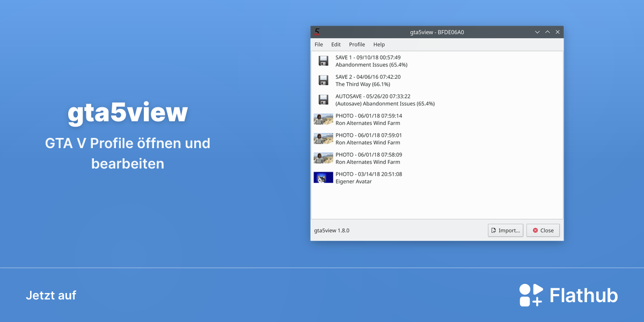
Task: Select the floppy icon for AUTOSAVE
Action: [x=323, y=99]
